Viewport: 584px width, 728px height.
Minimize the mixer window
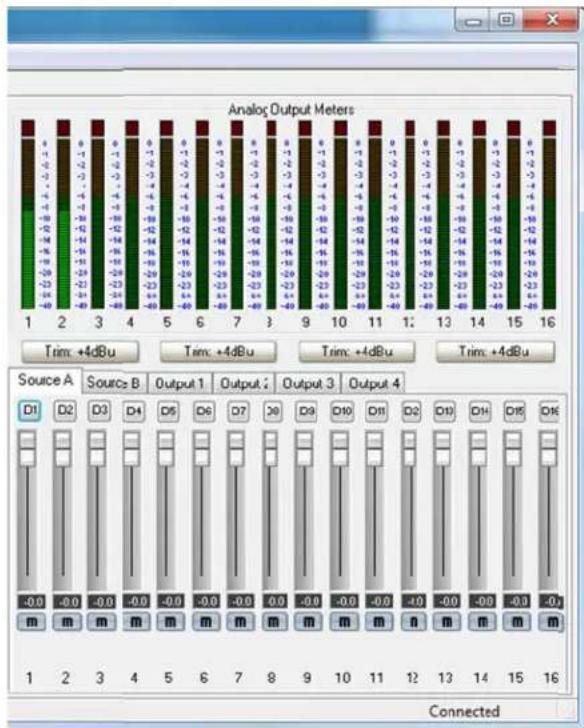(x=472, y=20)
